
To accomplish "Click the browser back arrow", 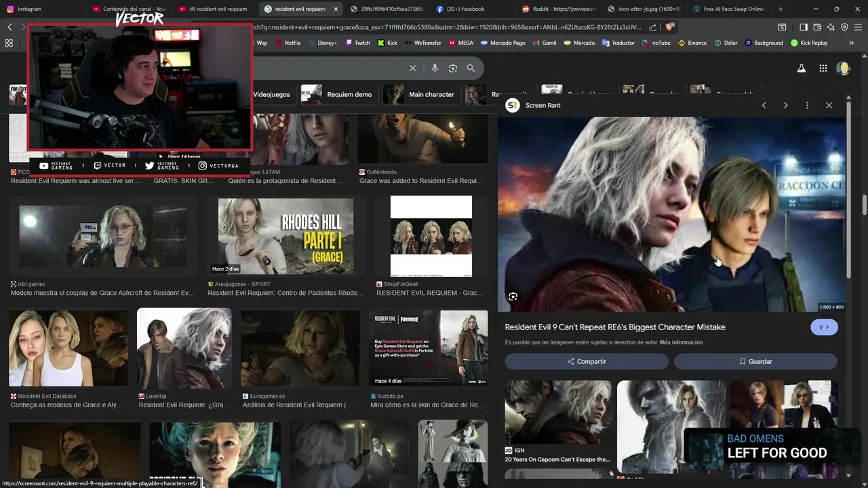I will click(x=9, y=27).
